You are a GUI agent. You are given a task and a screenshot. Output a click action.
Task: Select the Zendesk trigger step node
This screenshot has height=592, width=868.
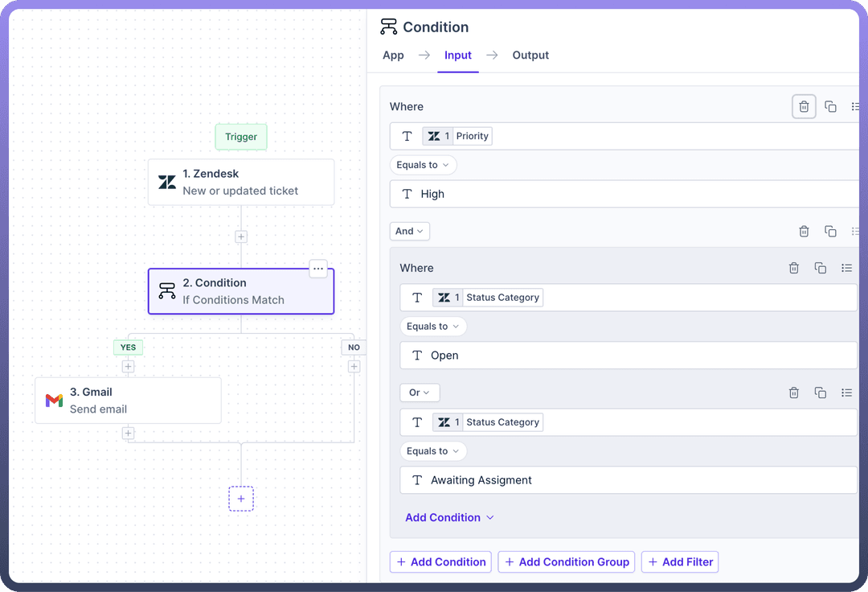click(241, 183)
